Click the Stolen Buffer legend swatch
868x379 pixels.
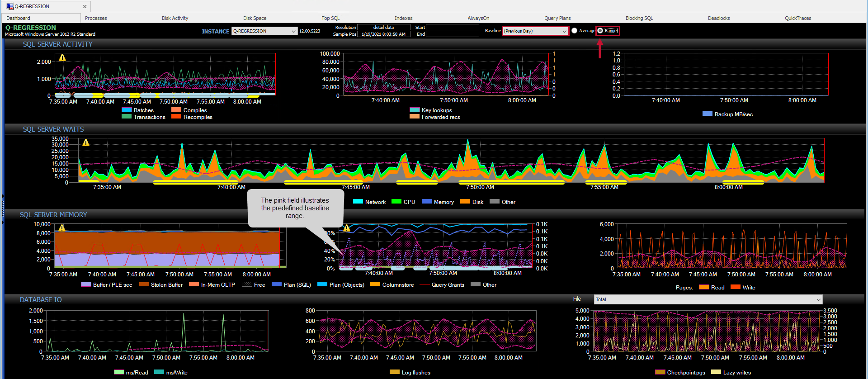pyautogui.click(x=144, y=284)
